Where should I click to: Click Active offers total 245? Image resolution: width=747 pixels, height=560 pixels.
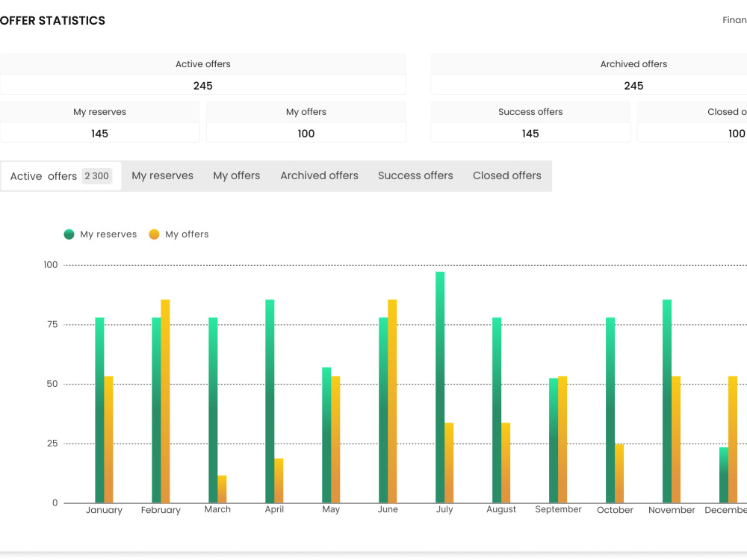(x=203, y=86)
